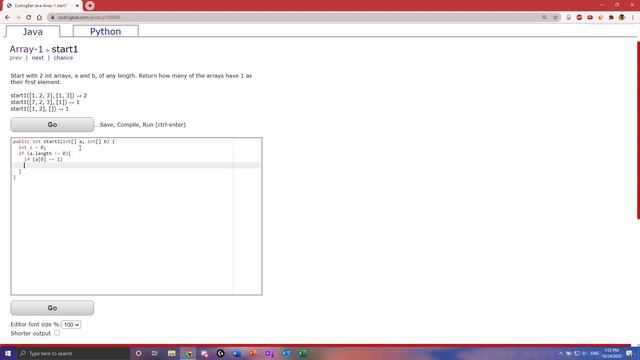The width and height of the screenshot is (640, 360).
Task: Click the start1 problem title text
Action: click(64, 49)
